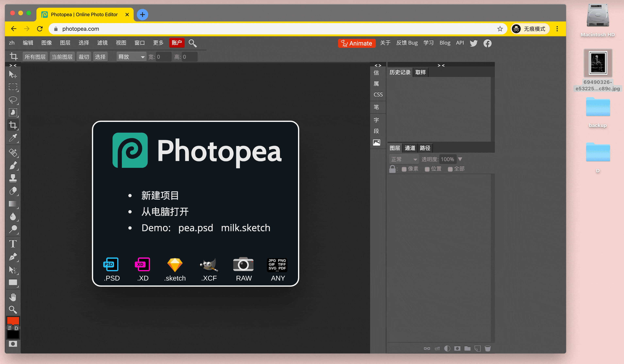Open the search magnifier in menu bar

pyautogui.click(x=193, y=43)
